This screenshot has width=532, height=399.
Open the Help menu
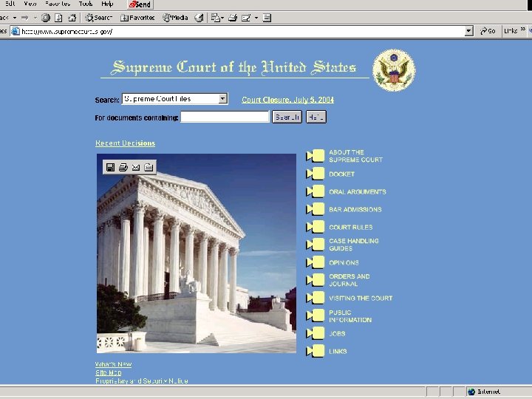107,4
